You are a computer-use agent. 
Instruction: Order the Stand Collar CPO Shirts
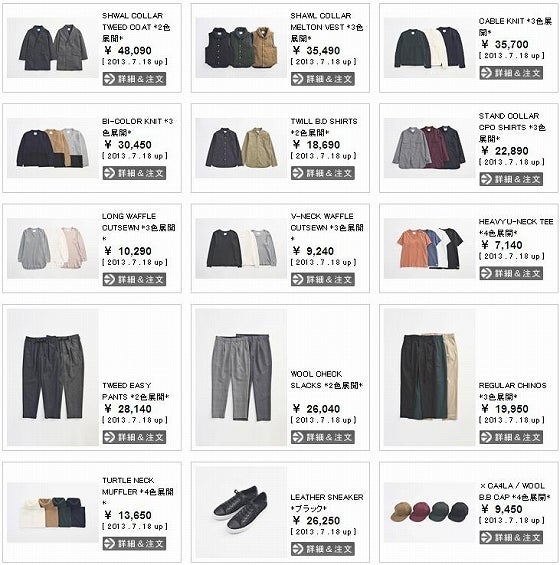click(511, 179)
